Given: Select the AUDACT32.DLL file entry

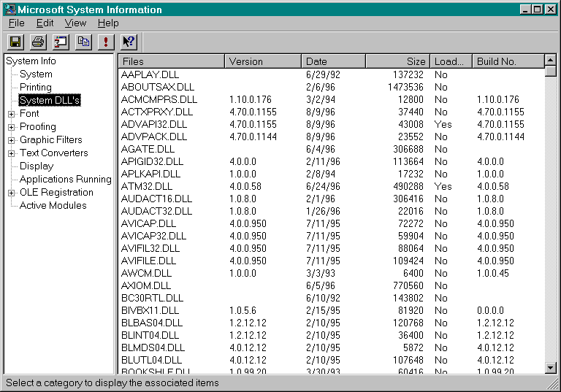Looking at the screenshot, I should coord(157,212).
